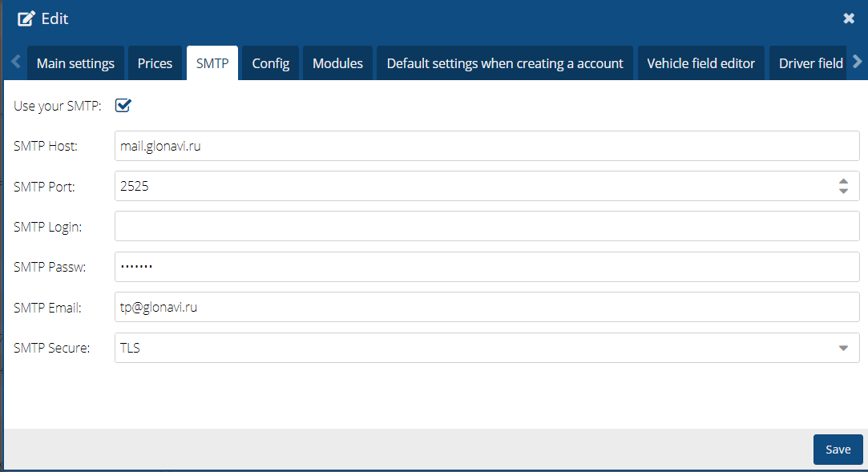Switch to Vehicle field editor tab
The width and height of the screenshot is (868, 472).
click(x=700, y=63)
